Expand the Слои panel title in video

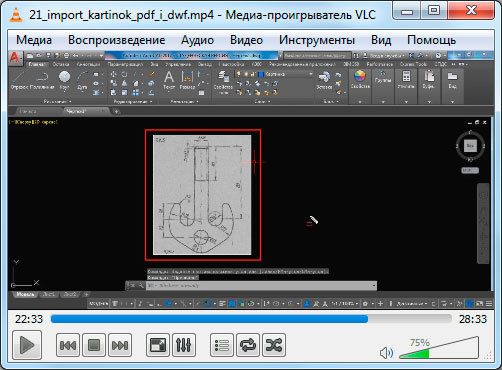(262, 101)
